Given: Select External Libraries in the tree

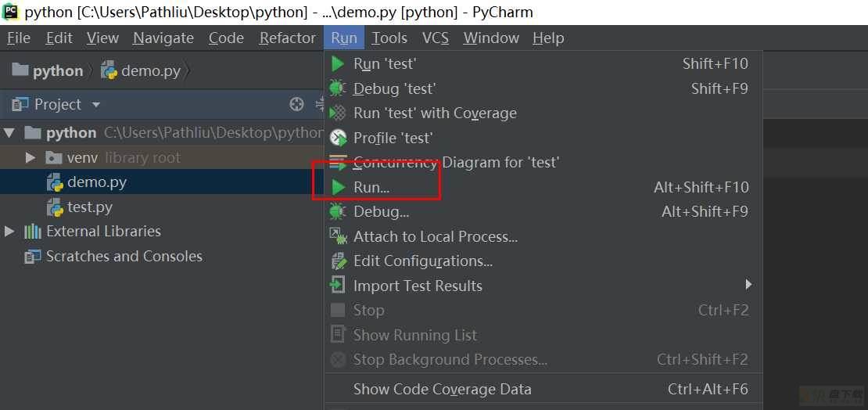Looking at the screenshot, I should click(x=162, y=232).
